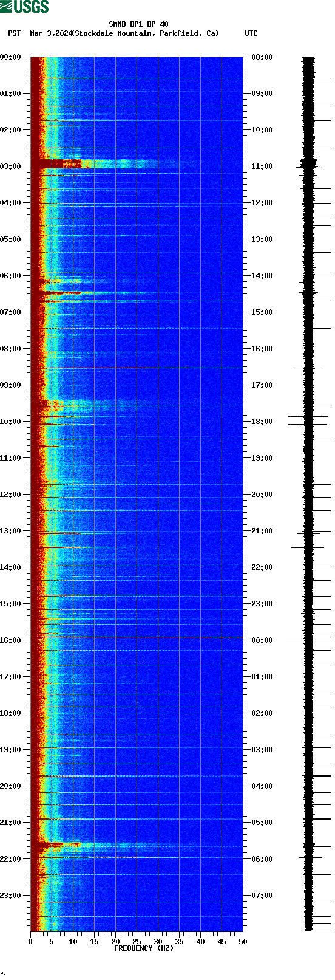Image resolution: width=335 pixels, height=980 pixels.
Task: Click the 16:00 PST time label
Action: coord(11,640)
